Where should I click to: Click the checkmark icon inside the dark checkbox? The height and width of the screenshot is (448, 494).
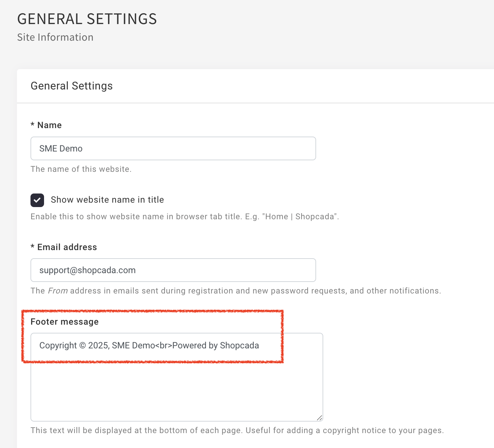click(37, 200)
